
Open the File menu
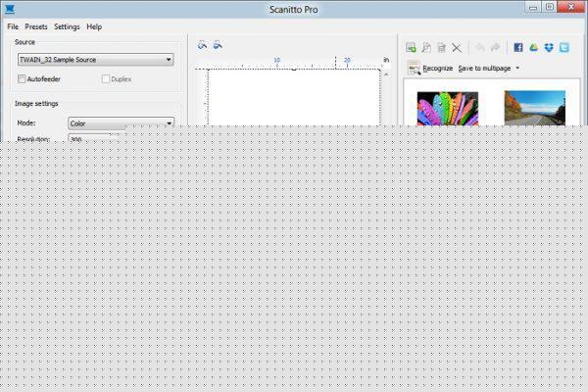click(13, 26)
